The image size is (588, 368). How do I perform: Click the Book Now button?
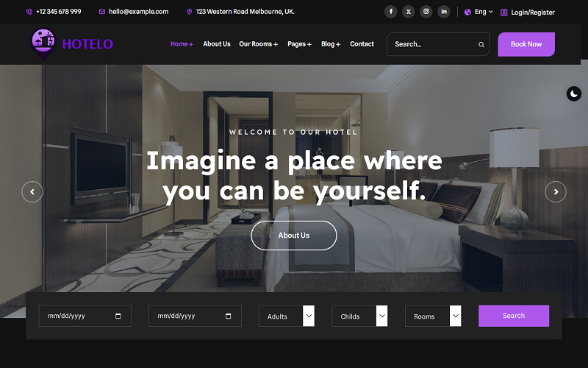[x=526, y=44]
